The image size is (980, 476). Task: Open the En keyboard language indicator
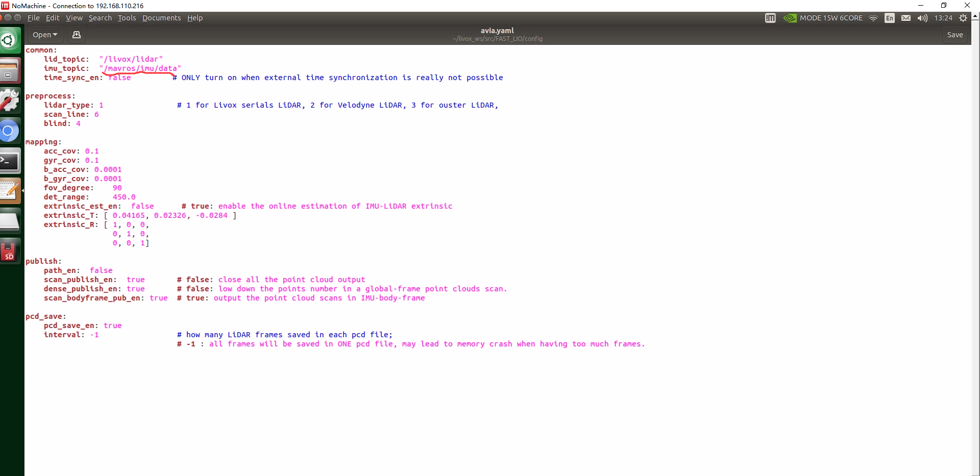(890, 18)
